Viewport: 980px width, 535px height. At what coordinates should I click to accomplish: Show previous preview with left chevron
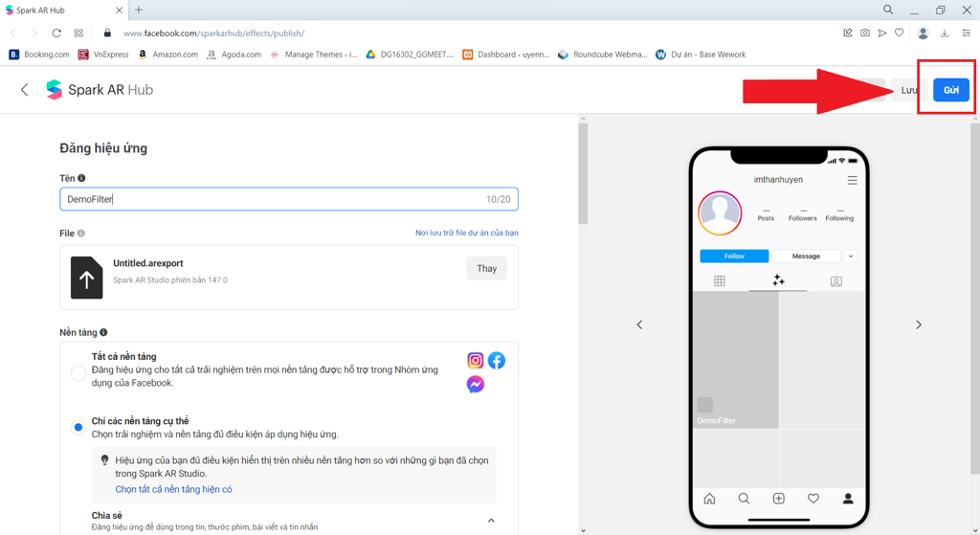pos(639,324)
